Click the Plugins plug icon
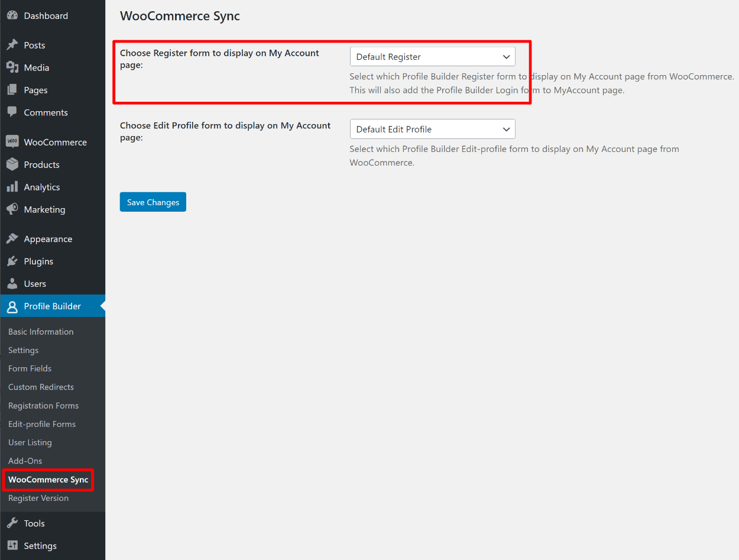The height and width of the screenshot is (560, 739). pos(12,261)
